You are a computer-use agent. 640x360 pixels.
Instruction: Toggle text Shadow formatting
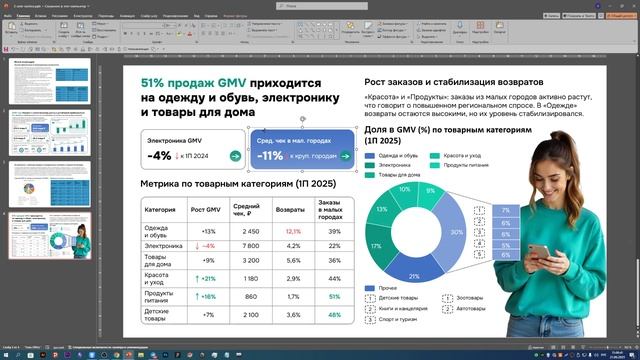click(144, 33)
